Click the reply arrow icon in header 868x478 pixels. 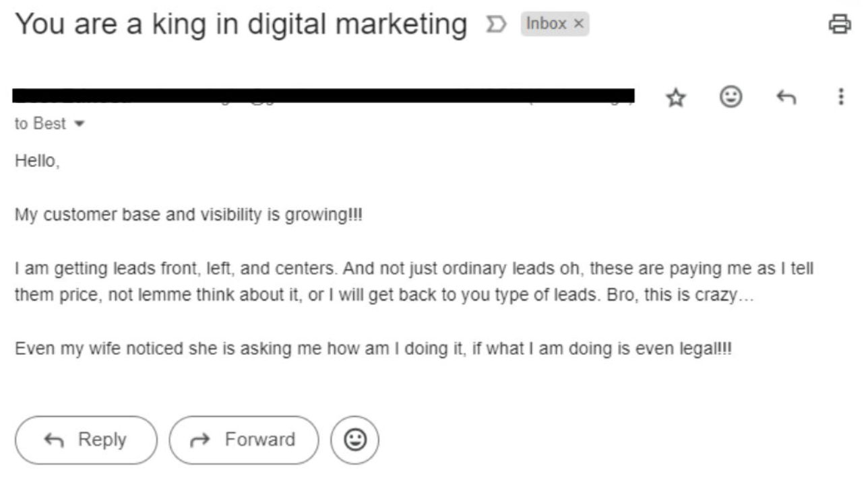tap(786, 98)
